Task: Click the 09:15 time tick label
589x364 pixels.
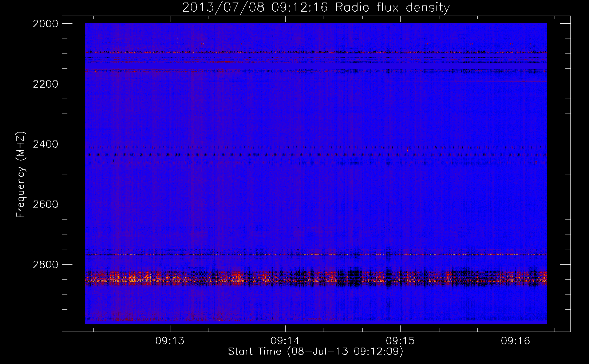Action: [400, 341]
